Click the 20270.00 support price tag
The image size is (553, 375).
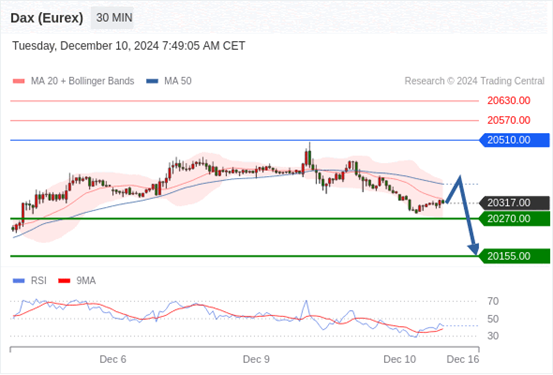tap(515, 219)
